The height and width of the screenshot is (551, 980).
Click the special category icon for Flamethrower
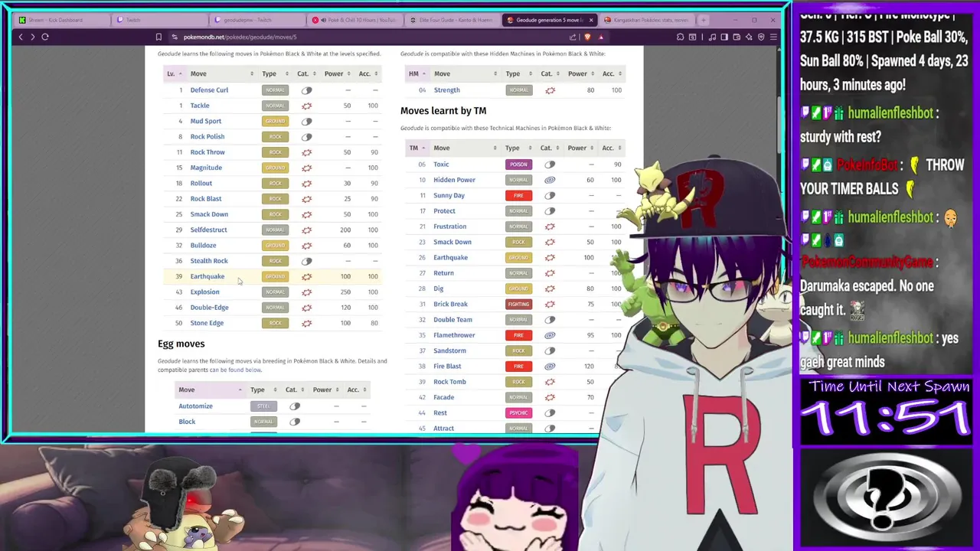550,335
